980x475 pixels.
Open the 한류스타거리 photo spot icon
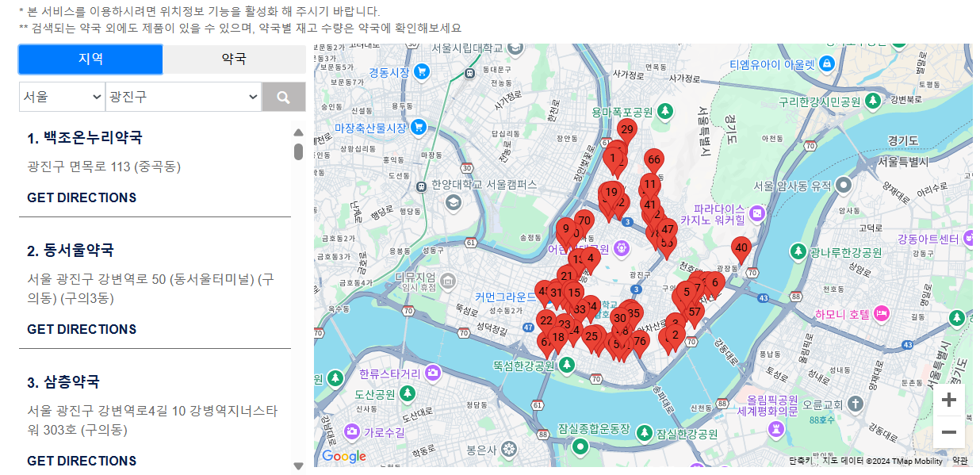433,372
